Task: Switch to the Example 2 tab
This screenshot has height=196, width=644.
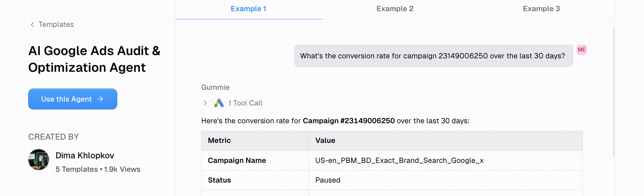Action: point(395,9)
